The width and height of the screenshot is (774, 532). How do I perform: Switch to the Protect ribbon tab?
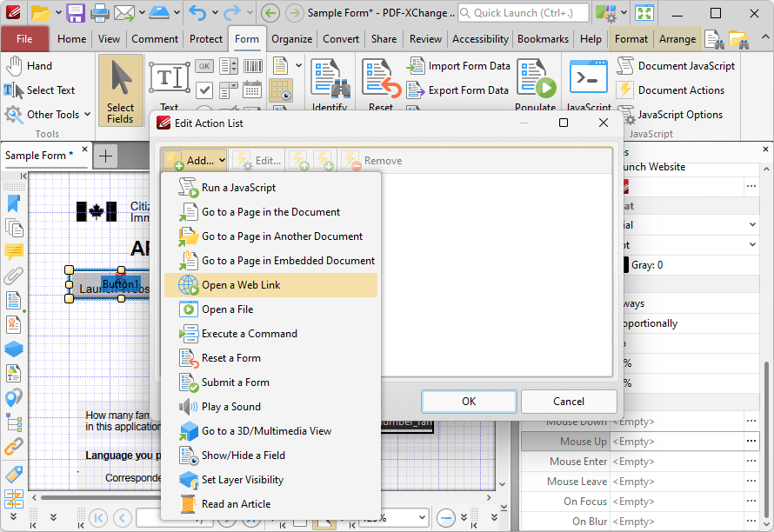point(206,39)
